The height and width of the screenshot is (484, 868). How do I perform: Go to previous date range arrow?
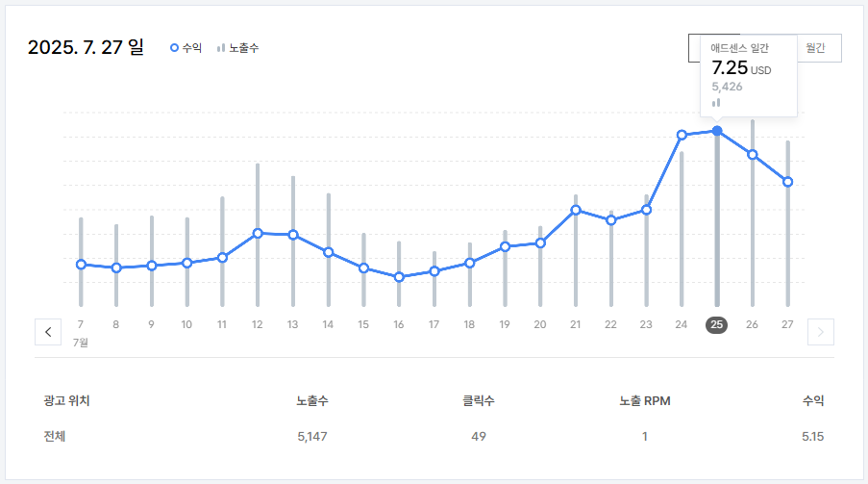[48, 332]
